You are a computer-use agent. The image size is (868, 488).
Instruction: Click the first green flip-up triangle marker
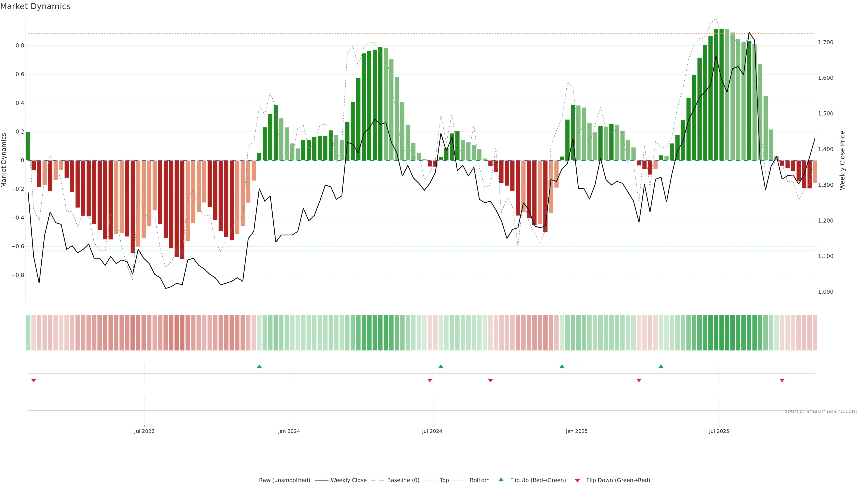coord(259,366)
